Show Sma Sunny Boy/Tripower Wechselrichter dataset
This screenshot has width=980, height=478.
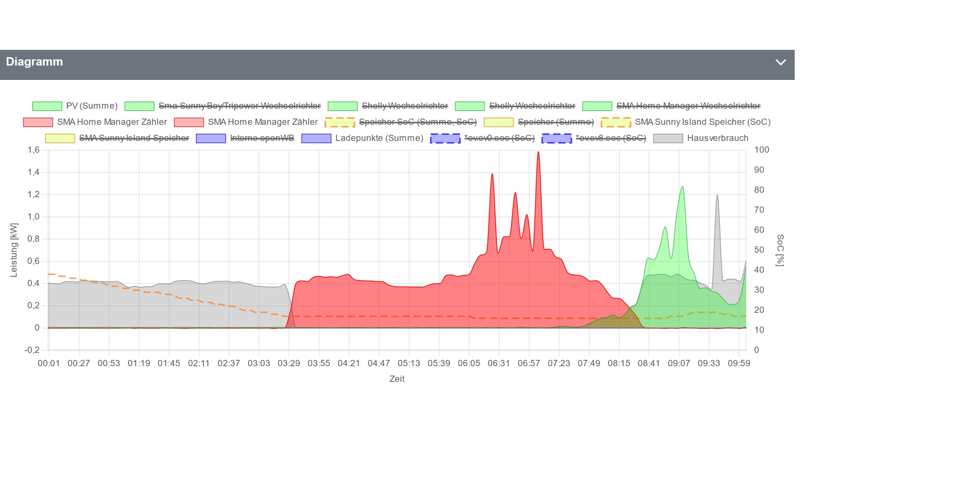[239, 106]
